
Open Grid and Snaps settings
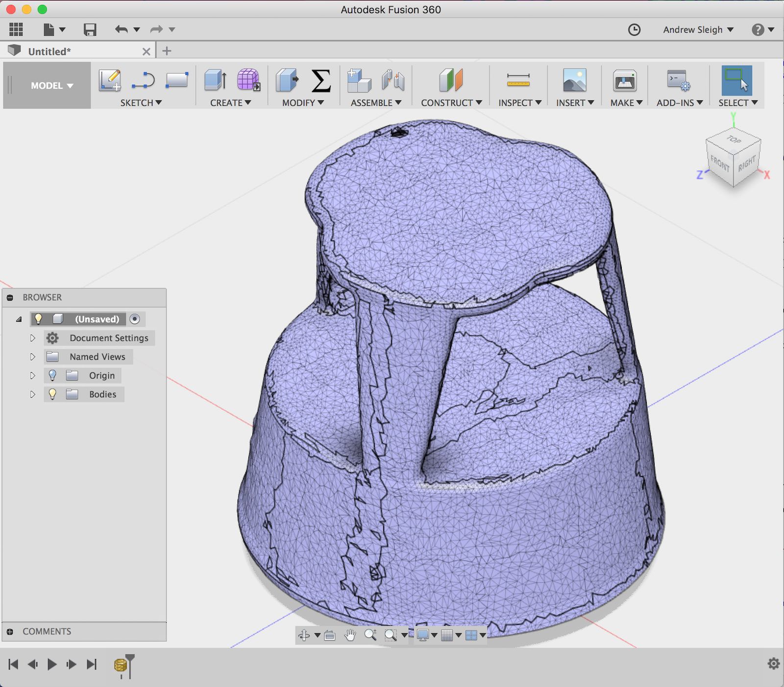pyautogui.click(x=447, y=635)
